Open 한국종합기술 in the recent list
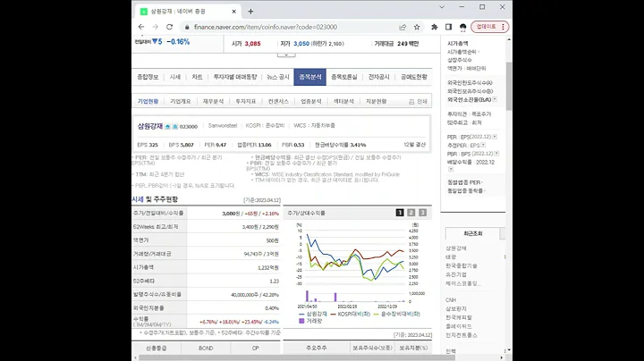Screen dimensions: 644x361 [462, 265]
